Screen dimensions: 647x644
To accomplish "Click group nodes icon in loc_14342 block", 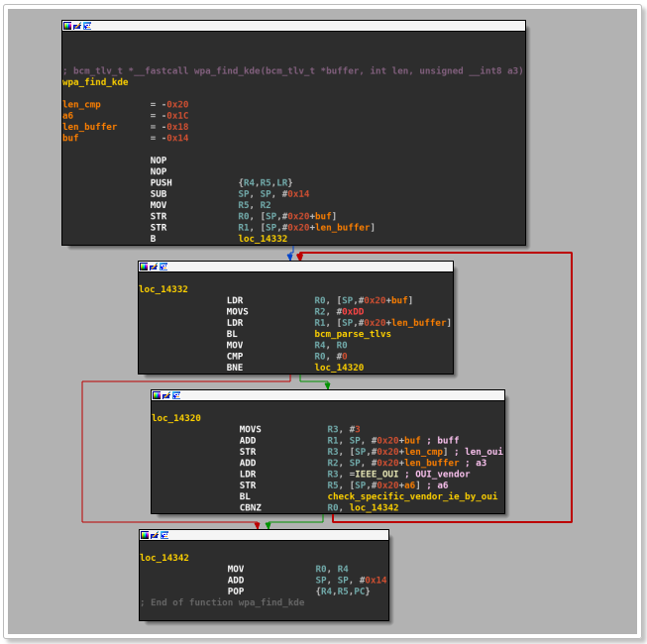I will (164, 535).
